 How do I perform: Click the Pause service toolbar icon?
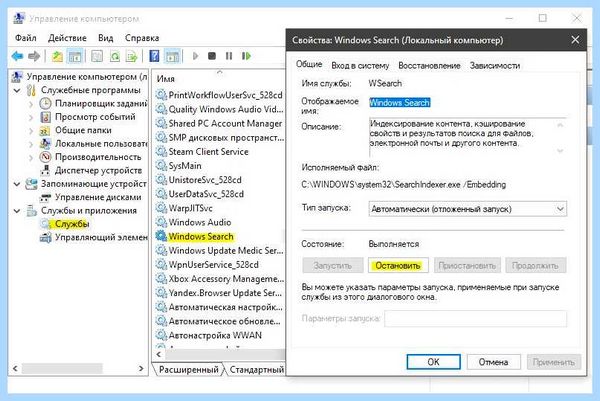(x=229, y=56)
